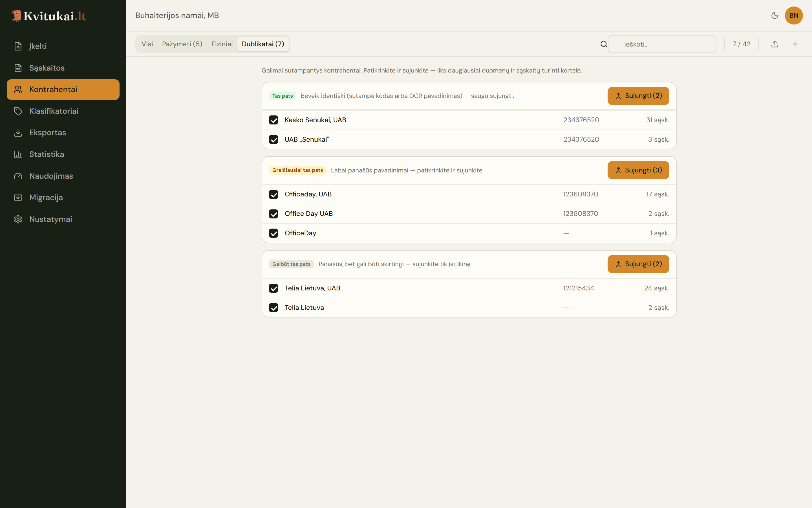
Task: Open the Pažymėti (5) tab
Action: (182, 44)
